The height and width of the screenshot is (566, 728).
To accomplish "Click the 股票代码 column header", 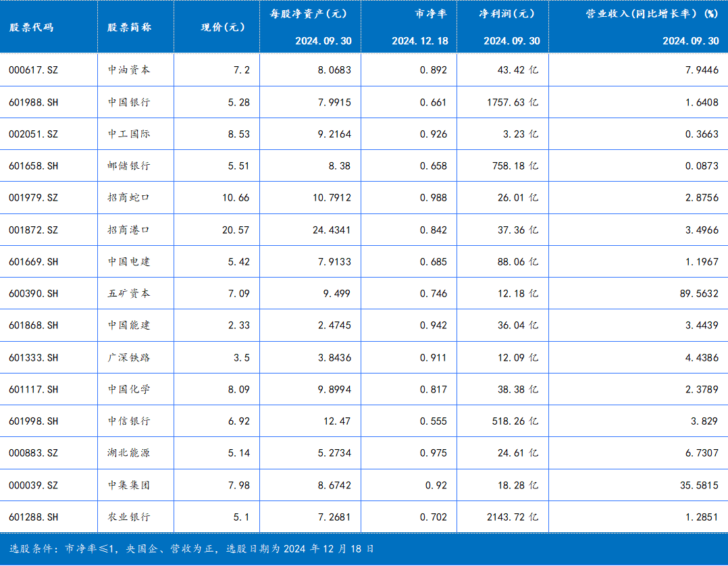I will [31, 28].
